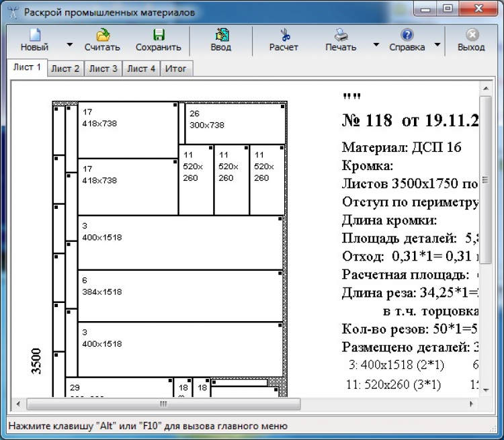Save using the Сохранить floppy icon
Image resolution: width=504 pixels, height=440 pixels.
point(159,35)
